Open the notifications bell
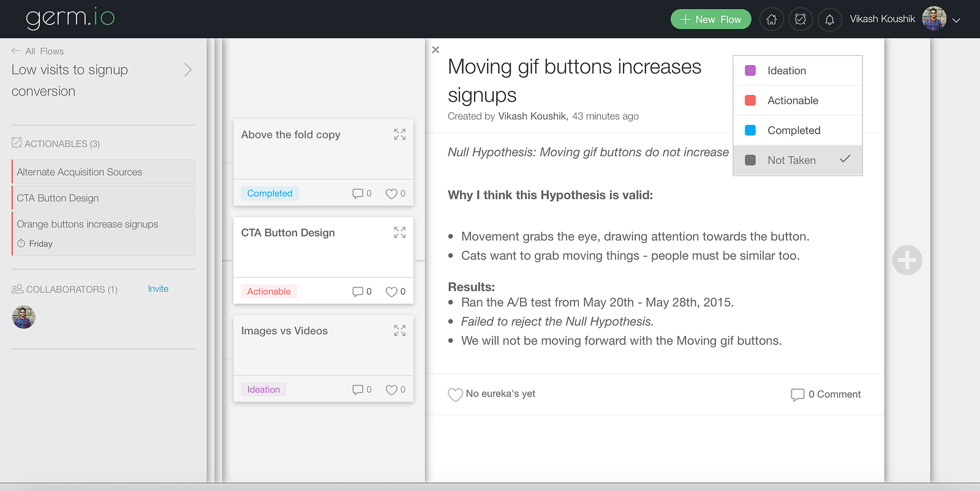This screenshot has height=491, width=980. pos(829,20)
